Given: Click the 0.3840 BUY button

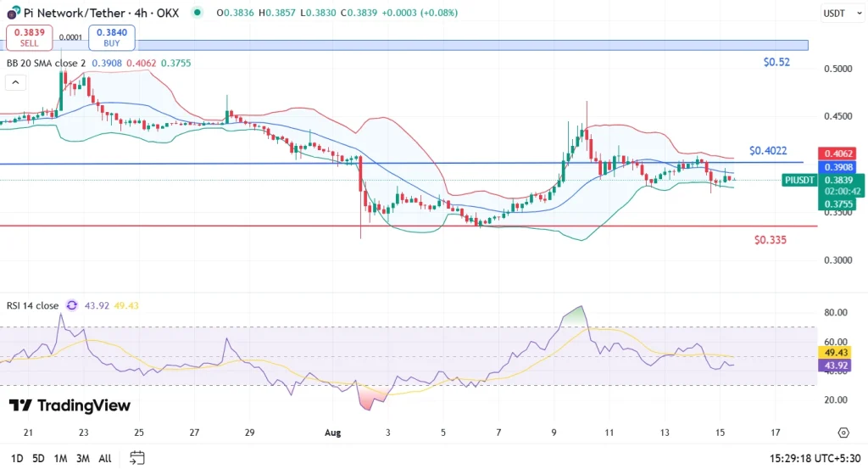Looking at the screenshot, I should click(111, 37).
